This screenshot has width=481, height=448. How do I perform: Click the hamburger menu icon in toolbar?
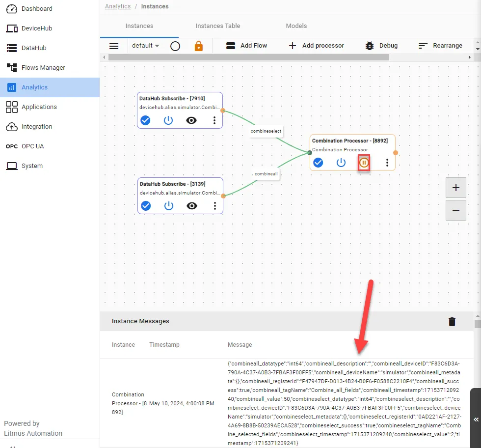tap(114, 46)
